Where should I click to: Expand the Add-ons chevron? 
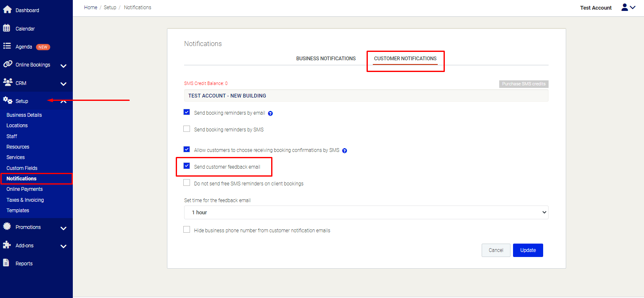(64, 246)
